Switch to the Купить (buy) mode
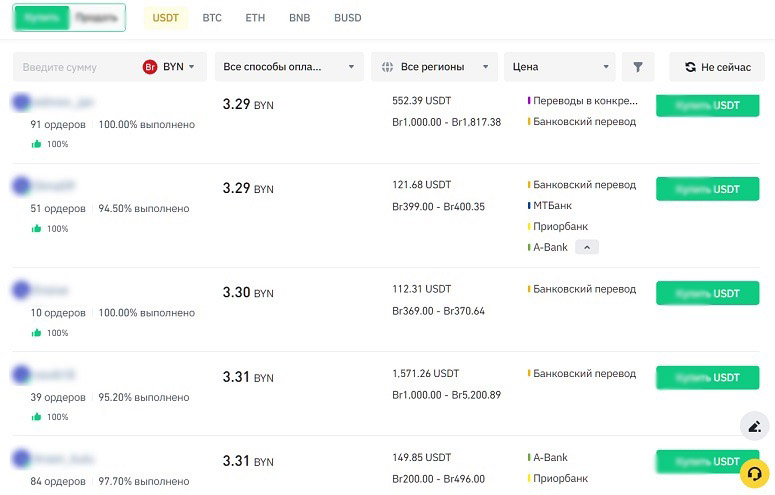The height and width of the screenshot is (495, 775). [43, 18]
